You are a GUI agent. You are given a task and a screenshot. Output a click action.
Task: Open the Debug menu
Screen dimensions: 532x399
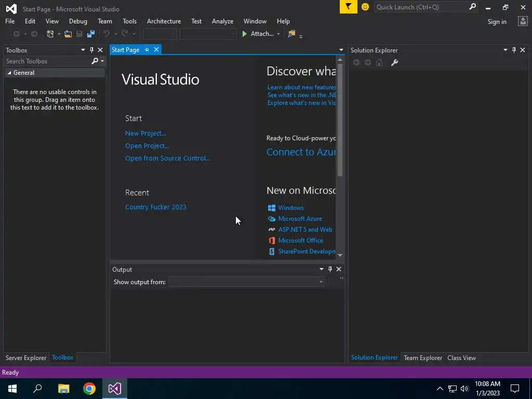[78, 21]
